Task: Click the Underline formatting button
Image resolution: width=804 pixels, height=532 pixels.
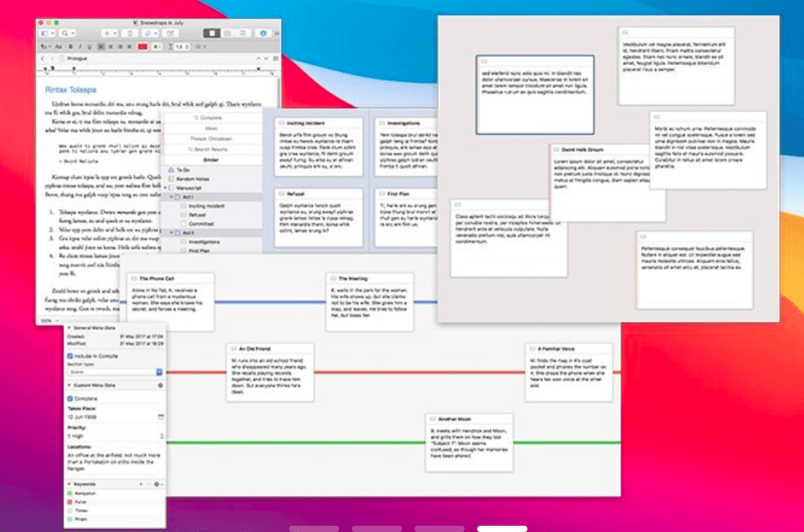Action: pyautogui.click(x=89, y=47)
